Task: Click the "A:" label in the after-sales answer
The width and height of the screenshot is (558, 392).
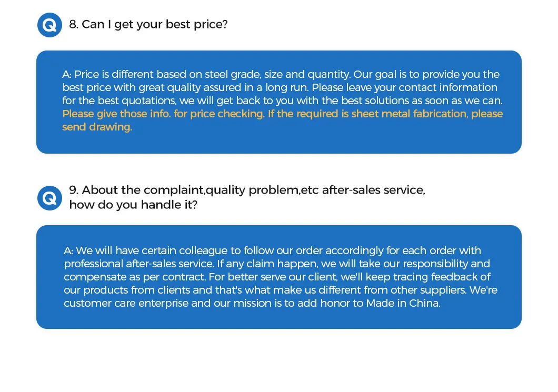Action: 68,250
